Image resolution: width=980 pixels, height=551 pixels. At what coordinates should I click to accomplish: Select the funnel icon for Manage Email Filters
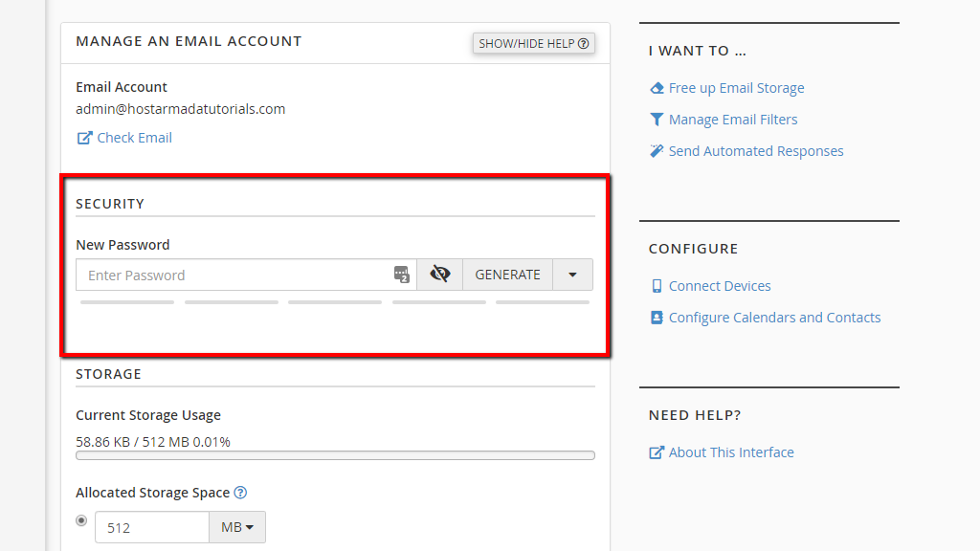657,119
